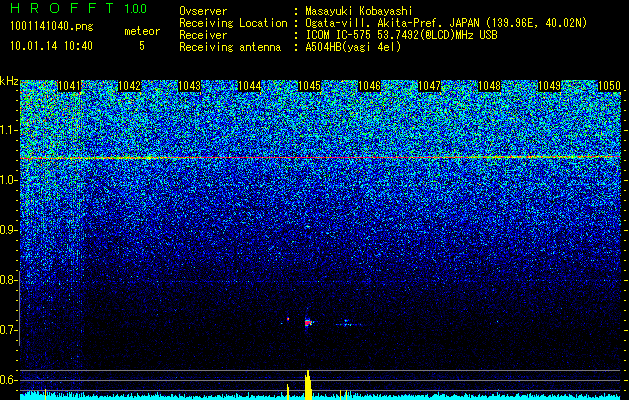
Task: Click the 0.8 frequency axis label
Action: click(x=9, y=280)
